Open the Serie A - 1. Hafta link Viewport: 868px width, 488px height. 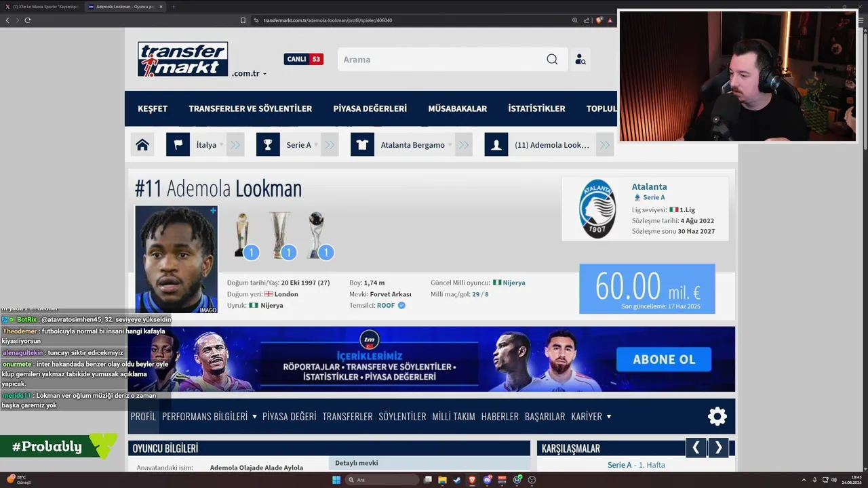click(636, 465)
